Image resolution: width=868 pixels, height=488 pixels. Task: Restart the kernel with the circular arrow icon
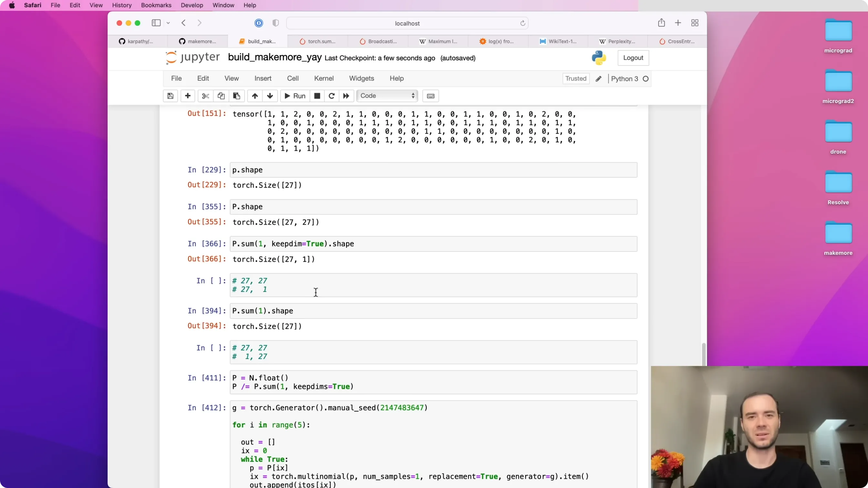point(332,96)
